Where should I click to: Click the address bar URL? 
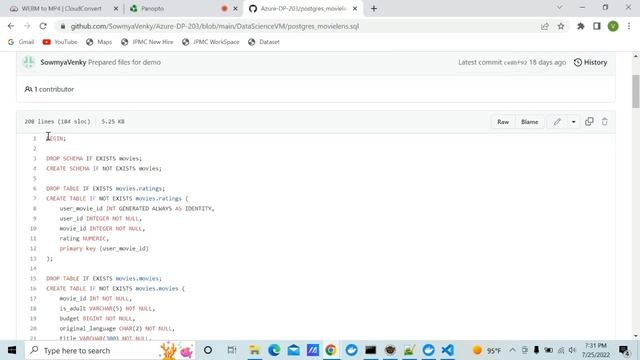point(215,26)
